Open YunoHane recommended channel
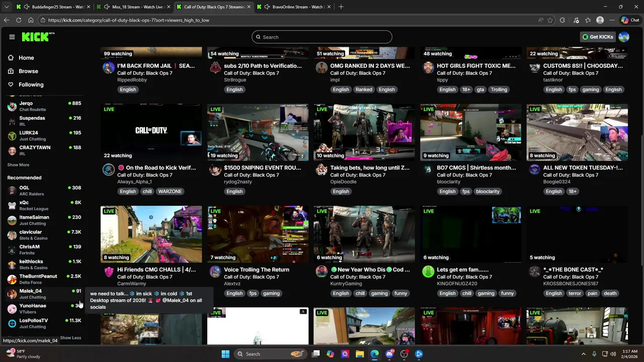This screenshot has height=362, width=644. 44,308
